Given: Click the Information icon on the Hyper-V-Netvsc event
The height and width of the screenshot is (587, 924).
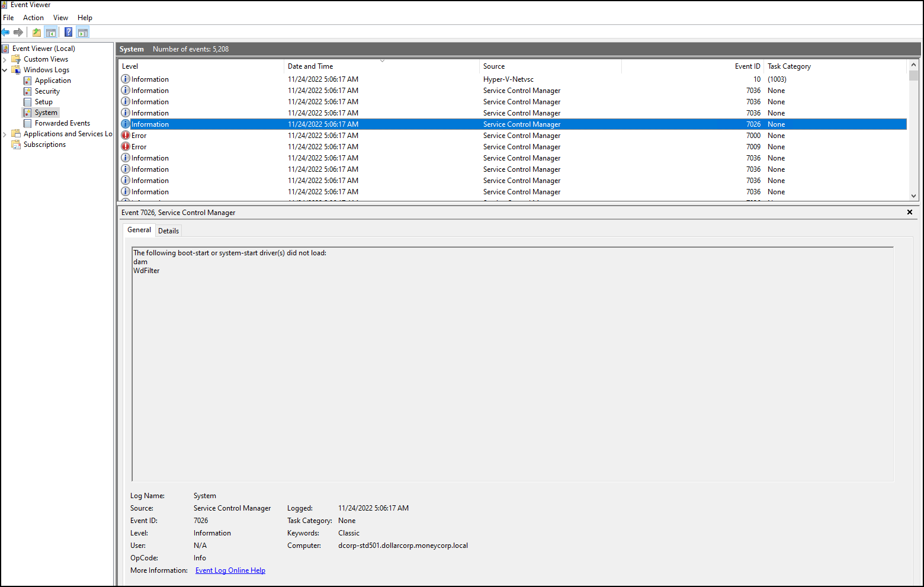Looking at the screenshot, I should tap(125, 79).
